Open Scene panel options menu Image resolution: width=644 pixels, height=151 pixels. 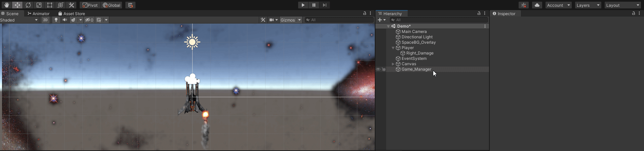[370, 13]
